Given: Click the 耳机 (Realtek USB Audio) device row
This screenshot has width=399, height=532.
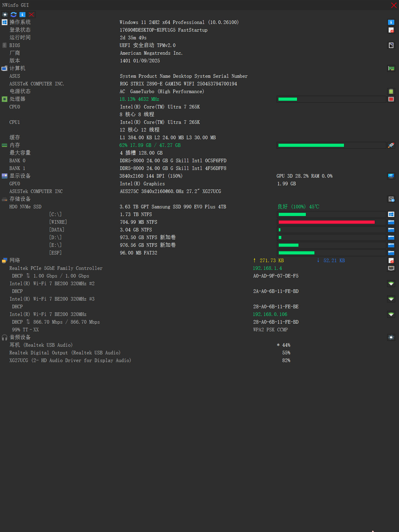Looking at the screenshot, I should coord(41,345).
